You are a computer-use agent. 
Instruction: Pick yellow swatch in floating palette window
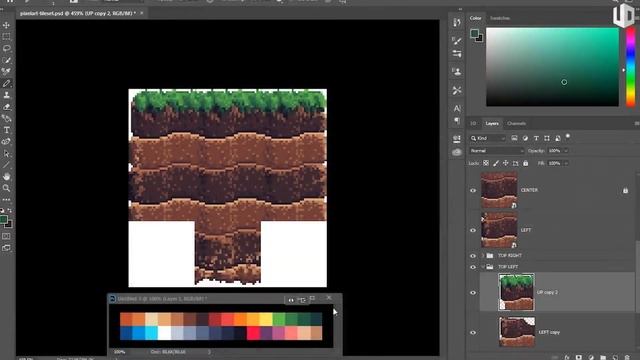(x=266, y=319)
